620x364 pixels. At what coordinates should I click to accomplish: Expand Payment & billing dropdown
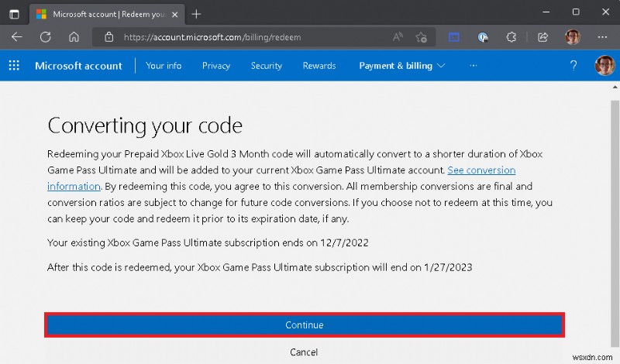[401, 66]
